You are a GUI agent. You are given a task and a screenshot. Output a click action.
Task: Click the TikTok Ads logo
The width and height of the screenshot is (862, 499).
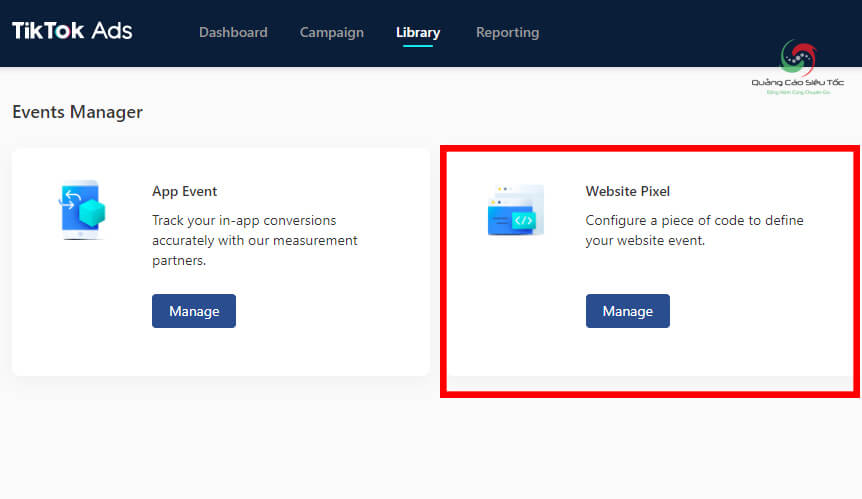pos(72,31)
